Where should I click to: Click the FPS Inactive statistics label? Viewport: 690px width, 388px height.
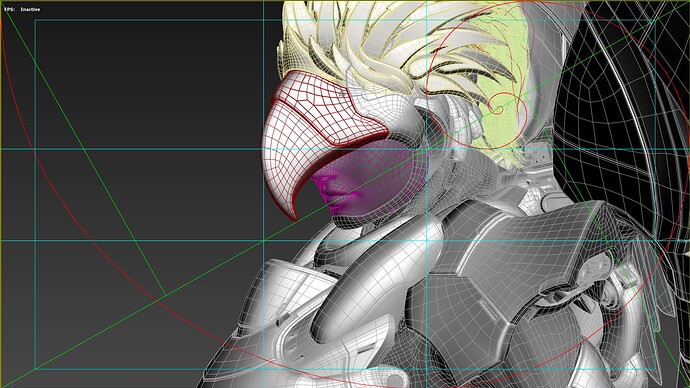coord(22,9)
